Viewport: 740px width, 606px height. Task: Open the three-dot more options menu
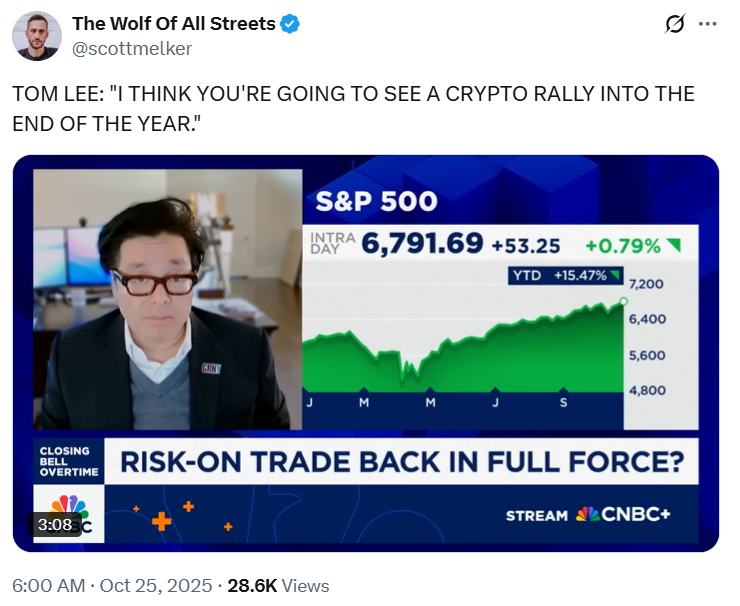pos(707,24)
